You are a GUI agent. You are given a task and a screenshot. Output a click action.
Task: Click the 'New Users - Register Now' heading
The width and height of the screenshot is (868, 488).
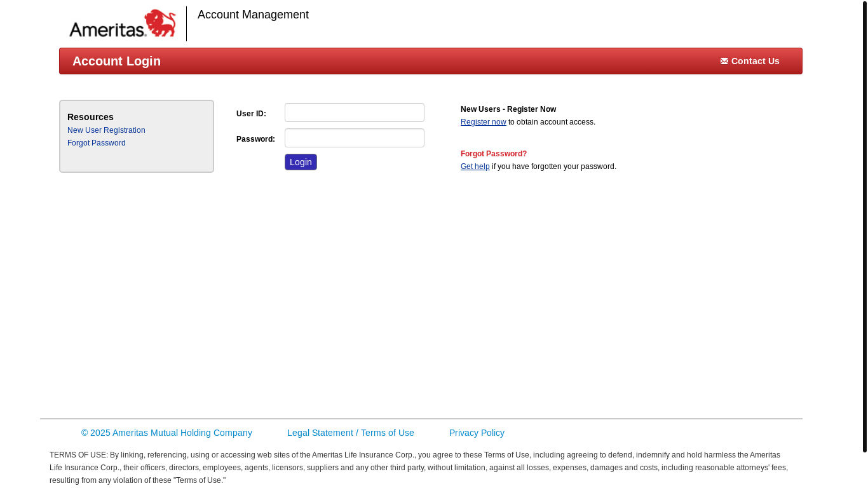pyautogui.click(x=508, y=109)
